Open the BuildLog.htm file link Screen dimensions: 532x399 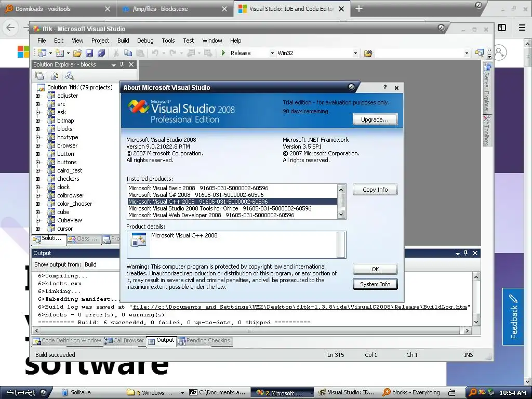coord(300,307)
